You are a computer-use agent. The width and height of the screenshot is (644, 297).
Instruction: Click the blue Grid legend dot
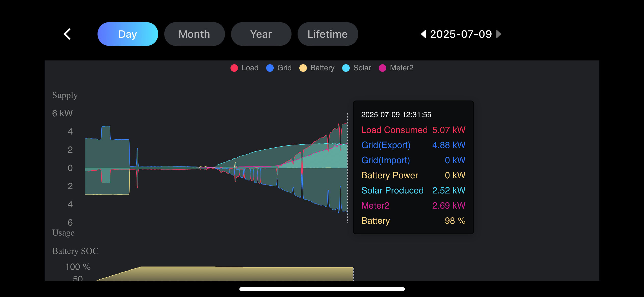pos(270,68)
